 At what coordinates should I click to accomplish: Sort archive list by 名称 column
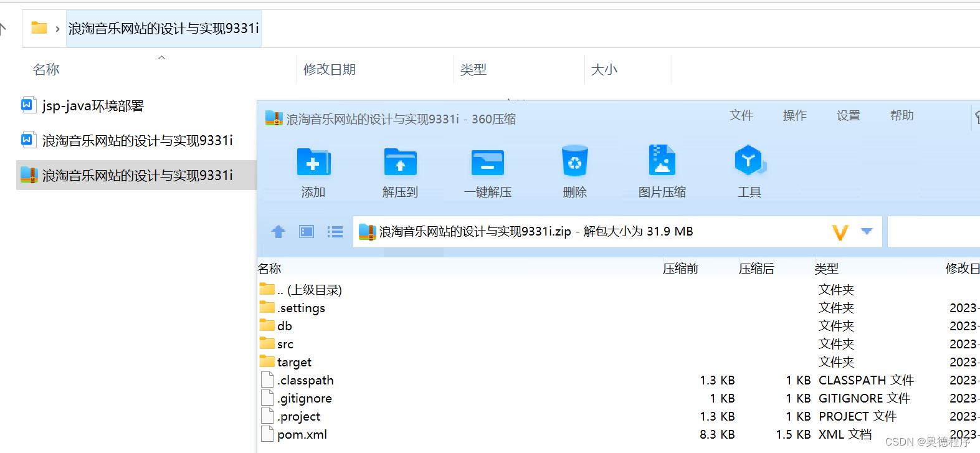point(270,269)
